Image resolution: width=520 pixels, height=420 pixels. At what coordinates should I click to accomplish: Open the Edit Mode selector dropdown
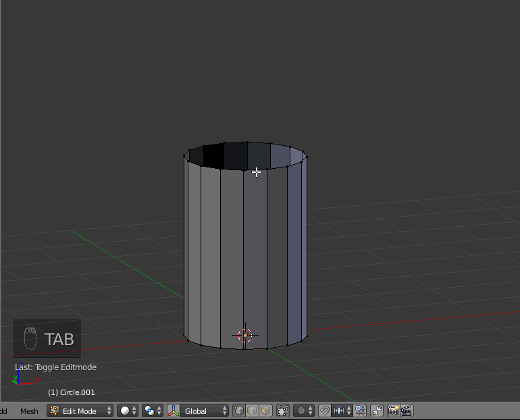[x=80, y=411]
